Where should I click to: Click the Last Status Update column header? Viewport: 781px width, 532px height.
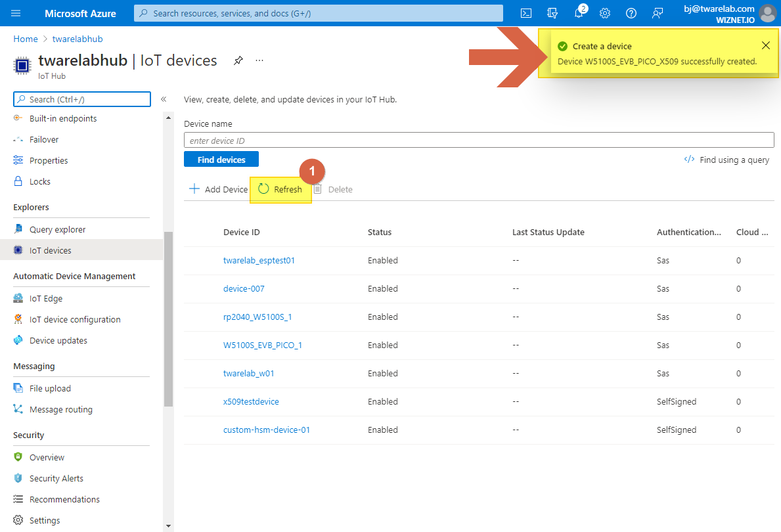[x=548, y=232]
